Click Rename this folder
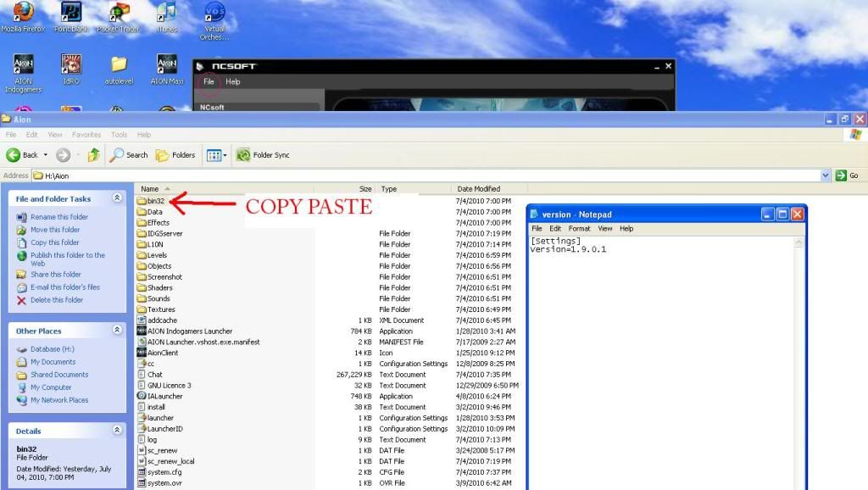Image resolution: width=868 pixels, height=490 pixels. (x=59, y=217)
